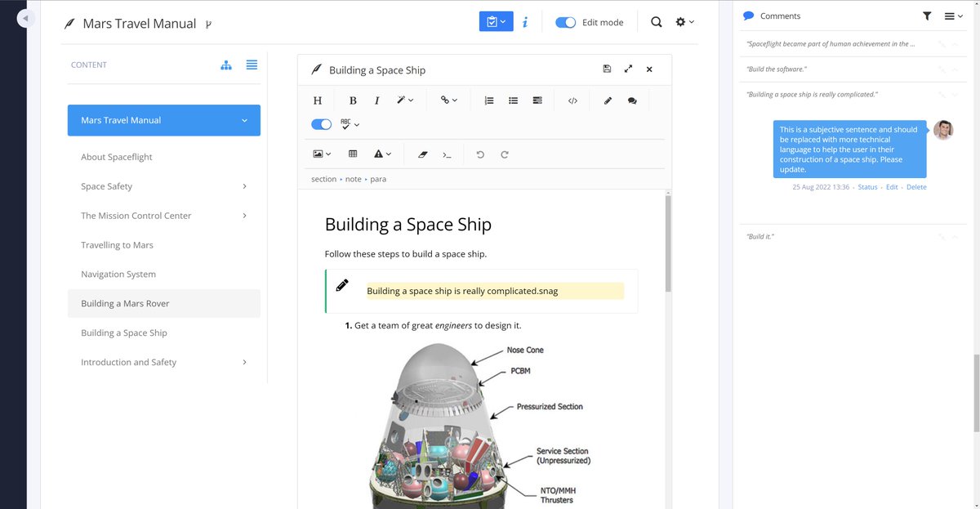Open the ABC spell check dropdown

pyautogui.click(x=350, y=124)
